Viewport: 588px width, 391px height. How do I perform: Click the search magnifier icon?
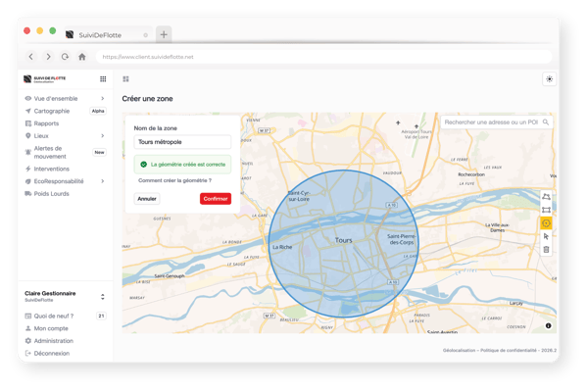point(546,122)
